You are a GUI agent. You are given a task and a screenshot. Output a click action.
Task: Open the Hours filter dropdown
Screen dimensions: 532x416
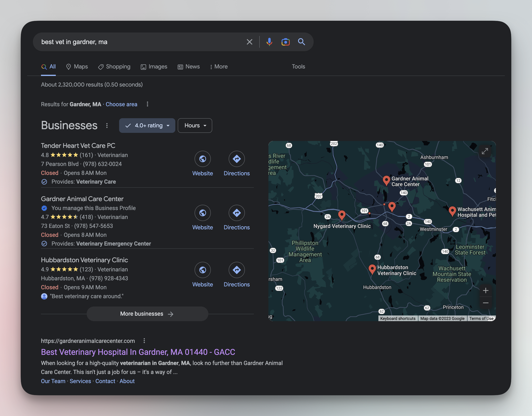(x=195, y=126)
